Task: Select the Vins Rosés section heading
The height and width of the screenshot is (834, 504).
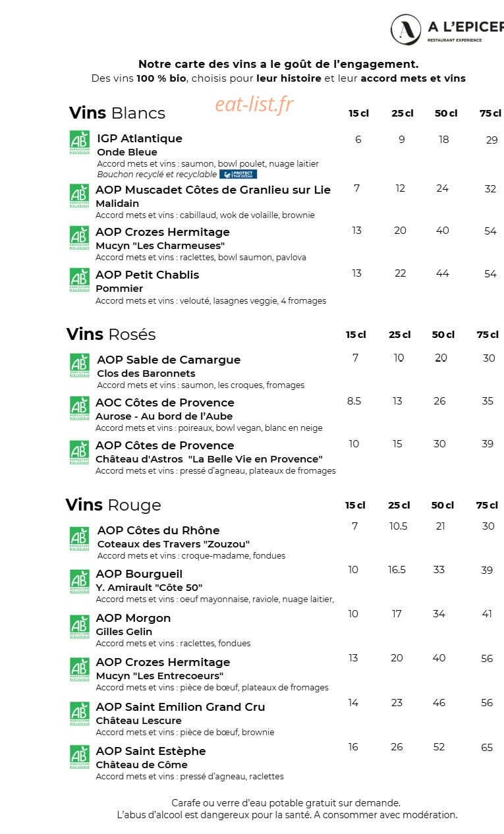Action: (x=111, y=334)
